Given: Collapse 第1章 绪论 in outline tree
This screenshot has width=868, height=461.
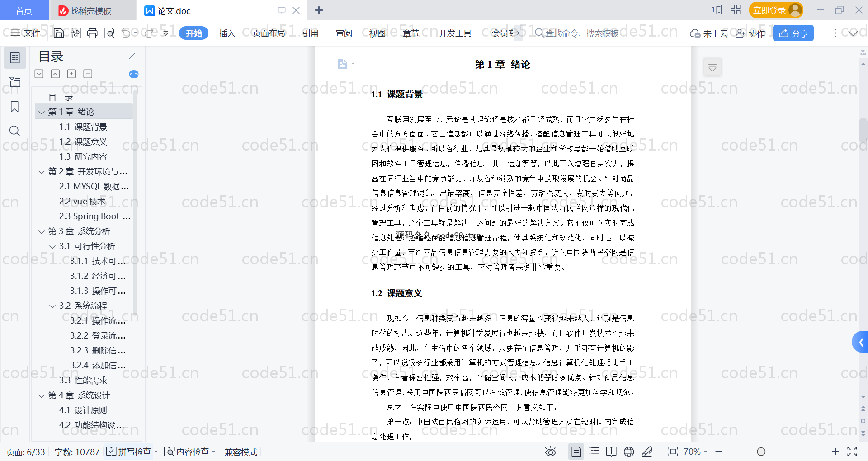Looking at the screenshot, I should pos(42,112).
